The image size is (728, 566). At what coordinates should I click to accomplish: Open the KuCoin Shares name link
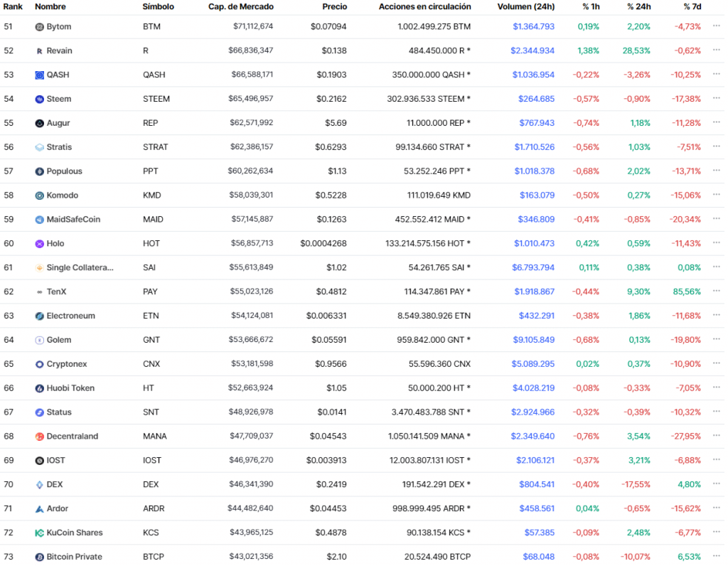click(x=75, y=533)
